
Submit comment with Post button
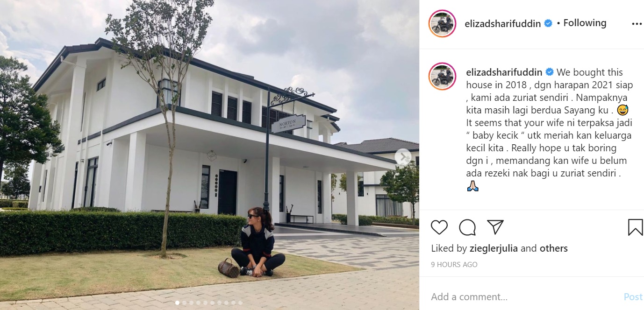click(633, 297)
